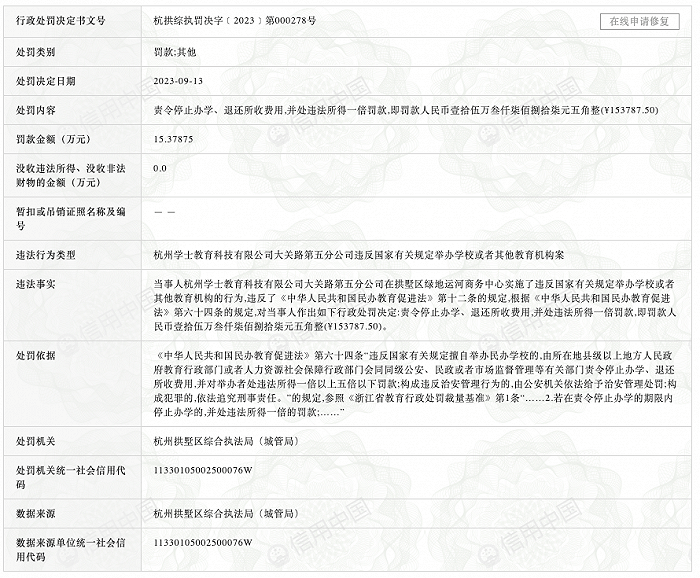
Task: Click the decision date 2023-09-13
Action: [x=178, y=80]
